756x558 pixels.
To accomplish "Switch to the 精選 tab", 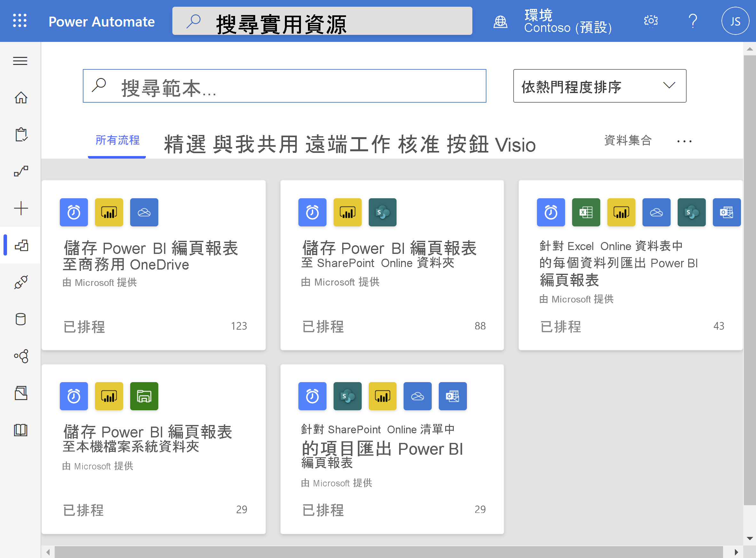I will click(185, 144).
